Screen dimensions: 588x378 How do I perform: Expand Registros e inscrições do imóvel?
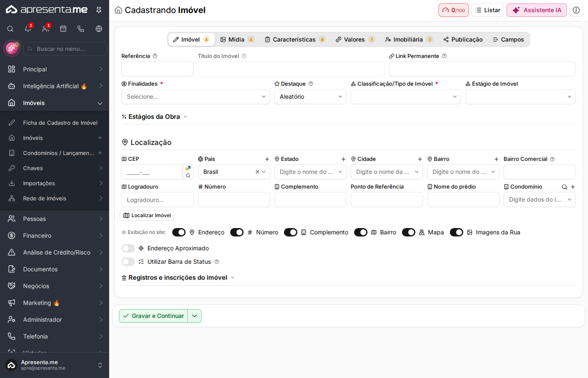point(178,278)
